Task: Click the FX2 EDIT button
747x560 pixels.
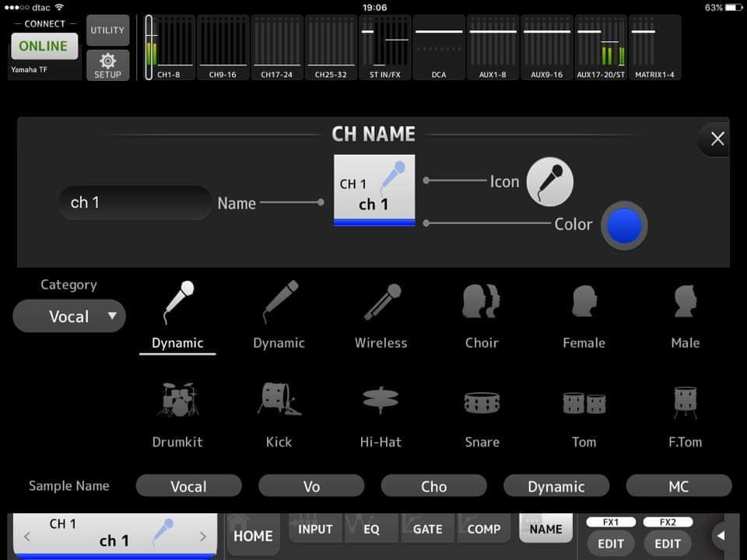Action: (668, 544)
